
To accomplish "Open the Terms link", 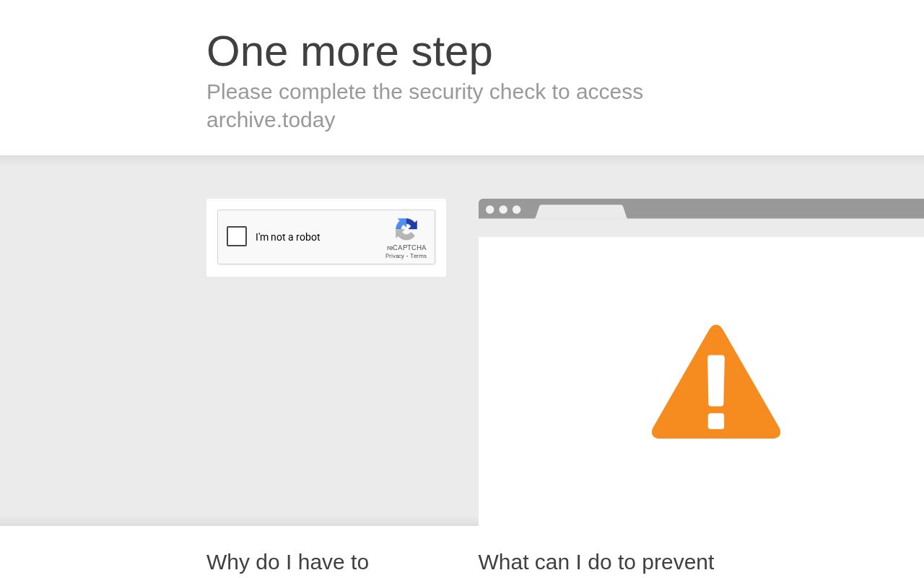I will click(418, 256).
